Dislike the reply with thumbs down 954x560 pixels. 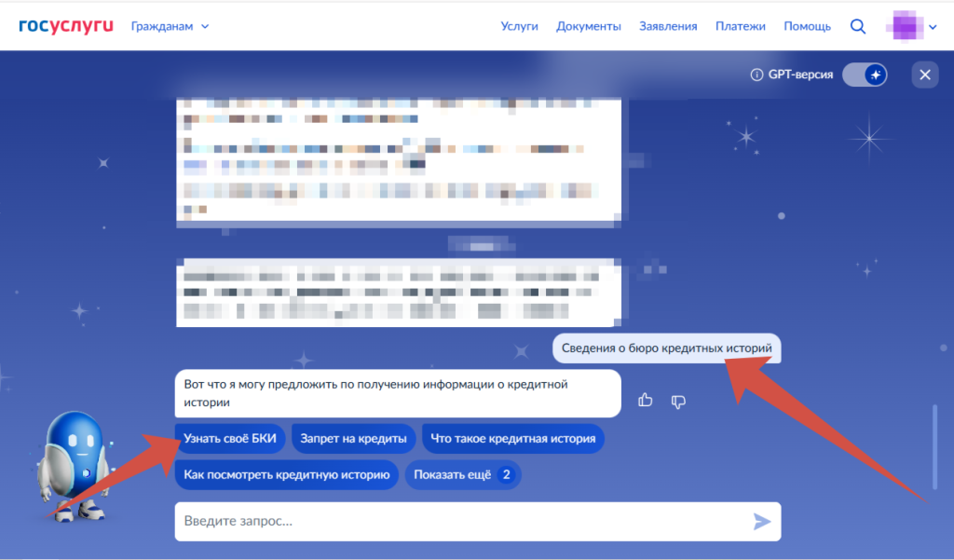click(678, 401)
